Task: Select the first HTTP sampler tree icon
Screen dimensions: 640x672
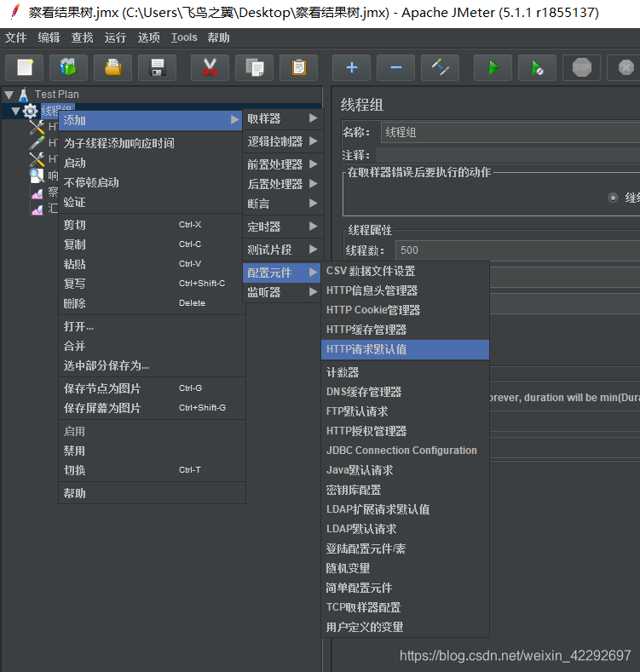Action: (37, 127)
